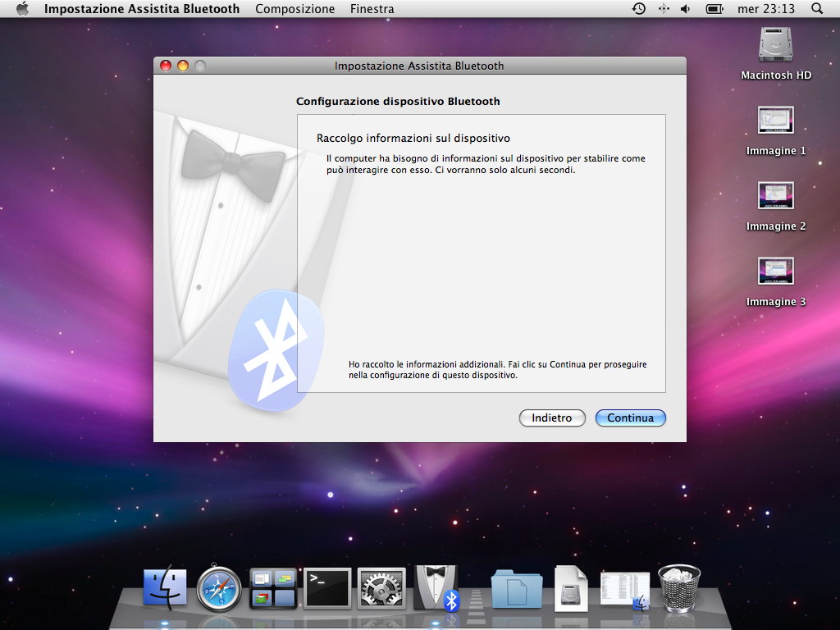Open Terminal from the Dock

click(327, 588)
